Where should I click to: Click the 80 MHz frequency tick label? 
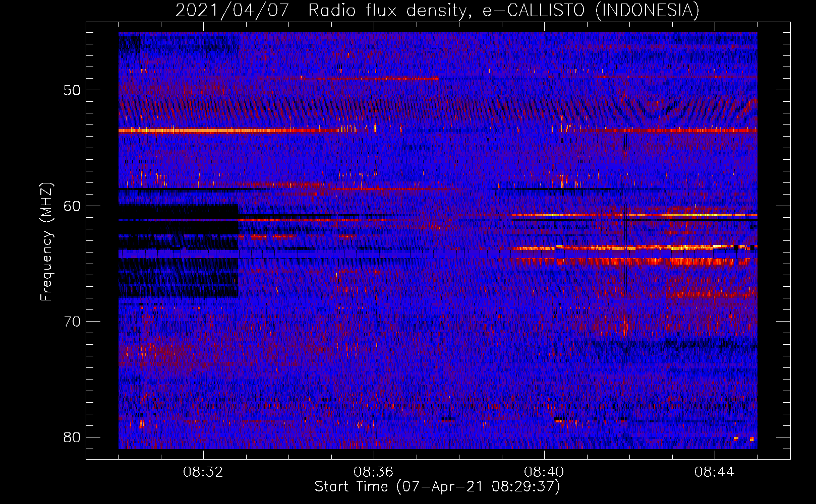point(72,437)
